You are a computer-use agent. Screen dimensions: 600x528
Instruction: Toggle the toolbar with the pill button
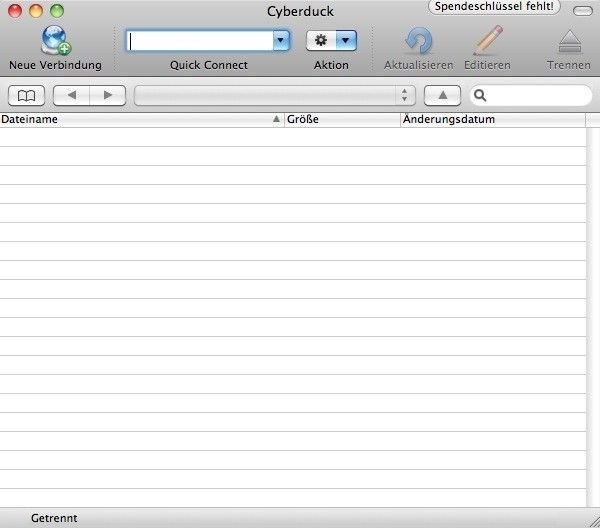[583, 11]
